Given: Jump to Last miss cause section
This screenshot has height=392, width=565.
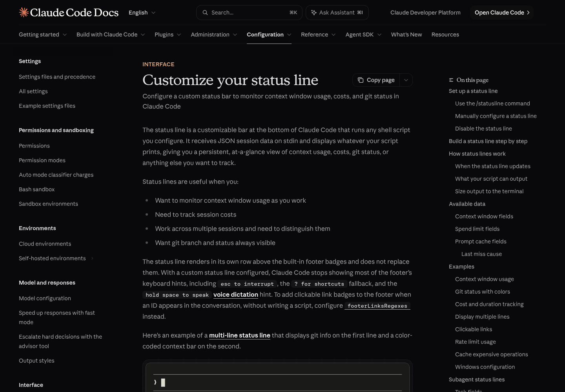Looking at the screenshot, I should coord(481,254).
